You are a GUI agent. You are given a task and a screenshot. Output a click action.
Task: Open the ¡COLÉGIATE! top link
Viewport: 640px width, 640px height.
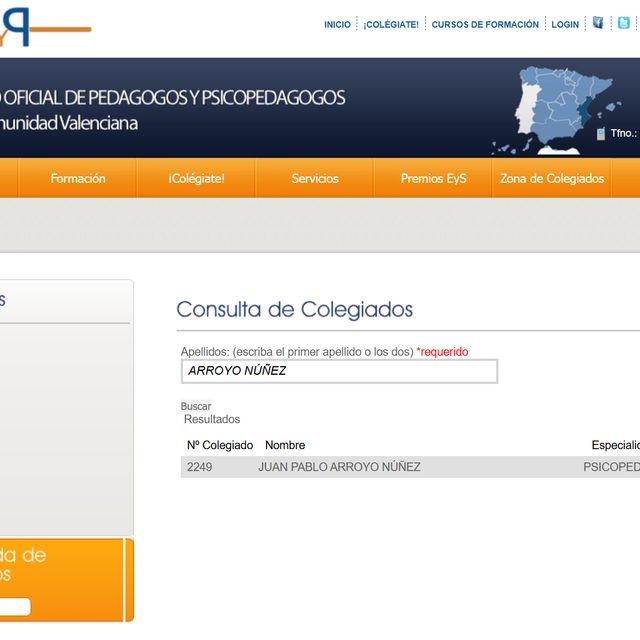[391, 24]
